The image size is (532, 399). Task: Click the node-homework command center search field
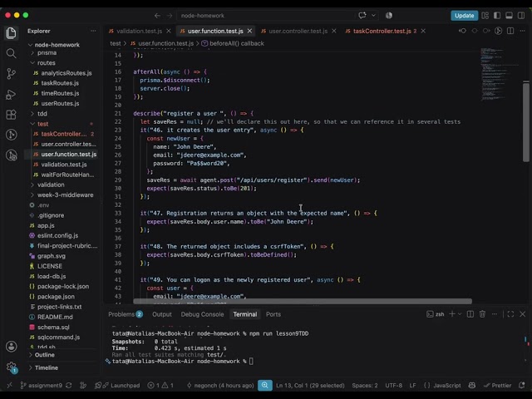point(266,16)
